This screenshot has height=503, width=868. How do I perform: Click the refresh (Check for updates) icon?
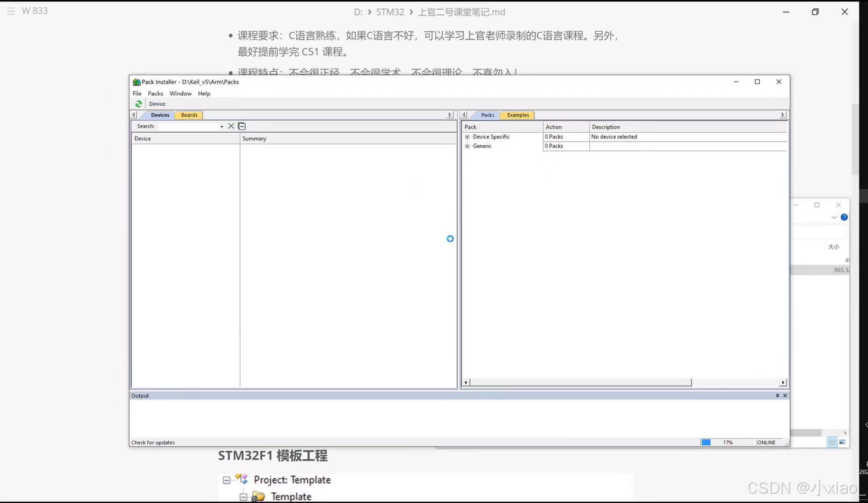tap(138, 104)
